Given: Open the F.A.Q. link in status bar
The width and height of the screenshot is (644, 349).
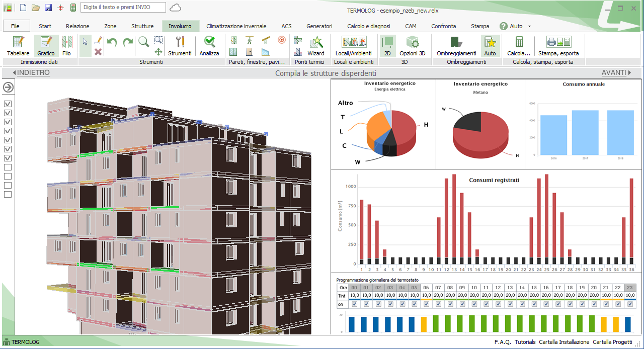Looking at the screenshot, I should [x=503, y=342].
